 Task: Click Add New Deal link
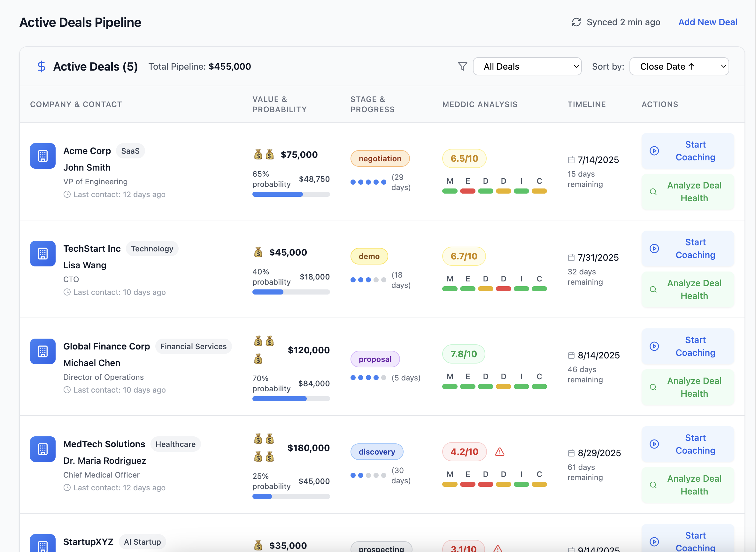(x=707, y=22)
